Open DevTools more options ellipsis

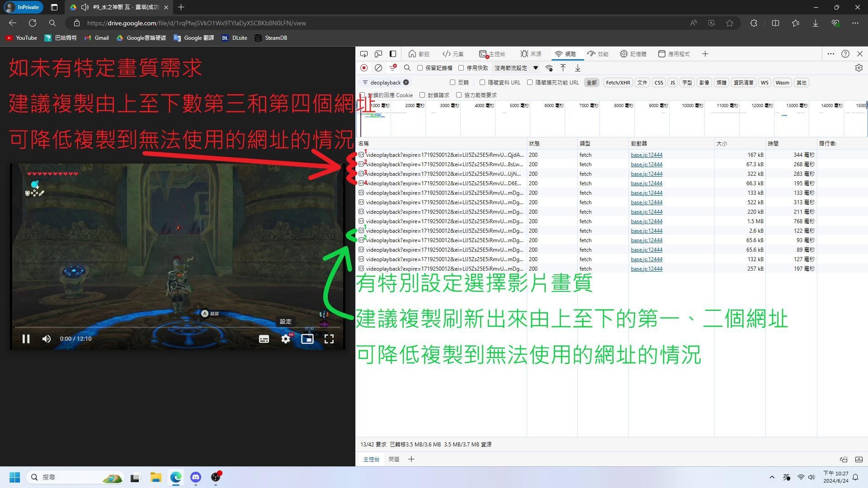(831, 54)
